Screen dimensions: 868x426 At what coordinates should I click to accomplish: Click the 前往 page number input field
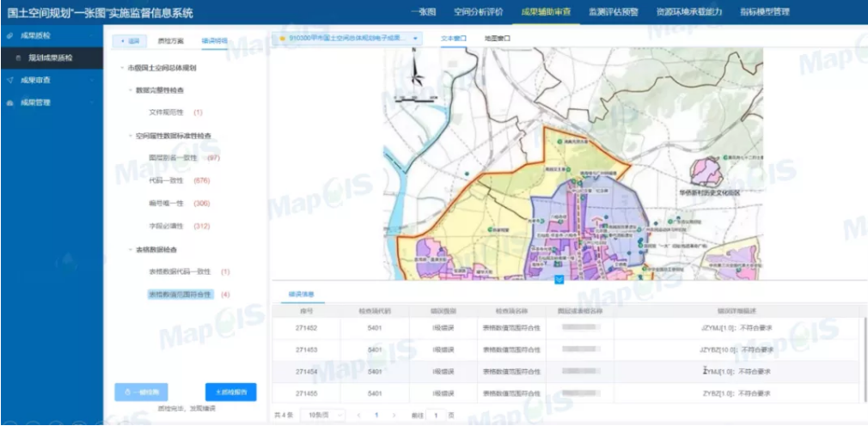[436, 414]
